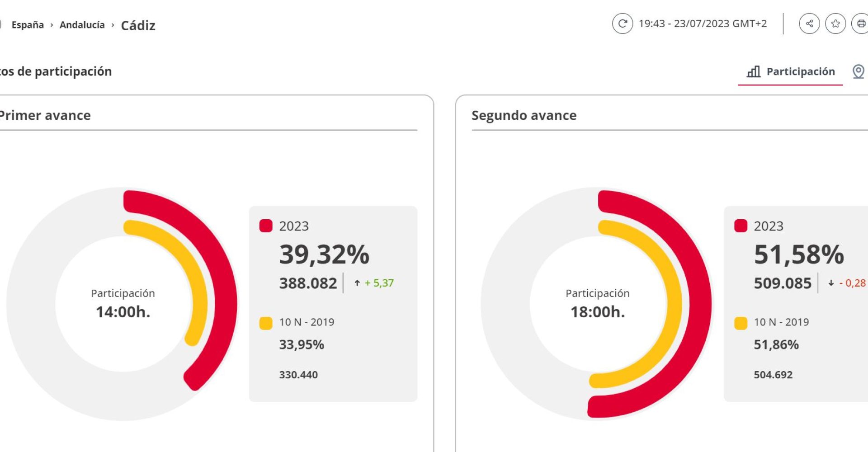868x452 pixels.
Task: Click the down arrow near -0,28
Action: click(831, 283)
